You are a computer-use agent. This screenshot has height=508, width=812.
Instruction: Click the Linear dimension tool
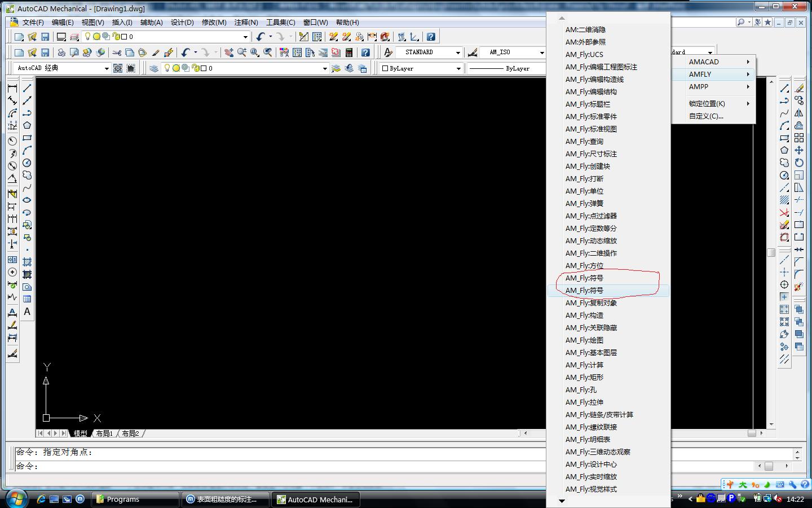tap(12, 88)
